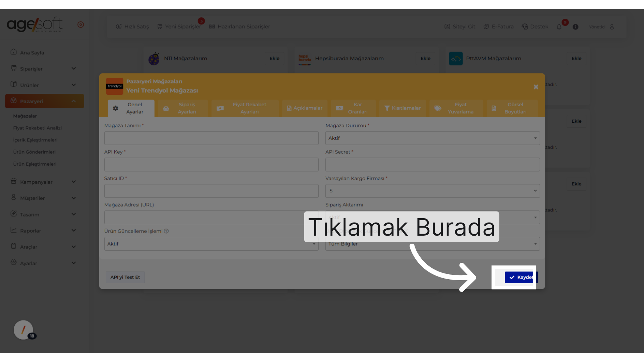Click Ekle button for N11 Mağazalarım
644x362 pixels.
[x=274, y=58]
